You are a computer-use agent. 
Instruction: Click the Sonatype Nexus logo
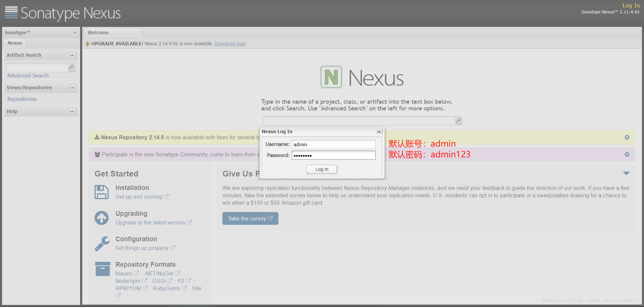[x=63, y=13]
